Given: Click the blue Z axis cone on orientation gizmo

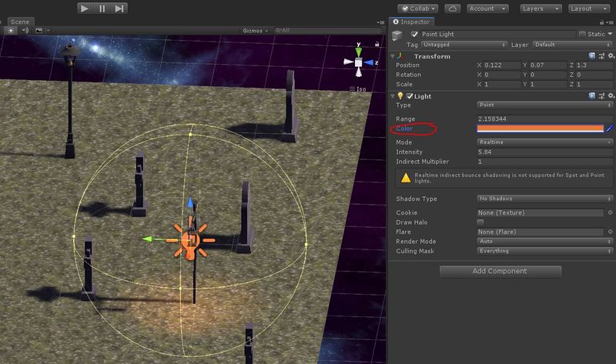Looking at the screenshot, I should pyautogui.click(x=369, y=62).
